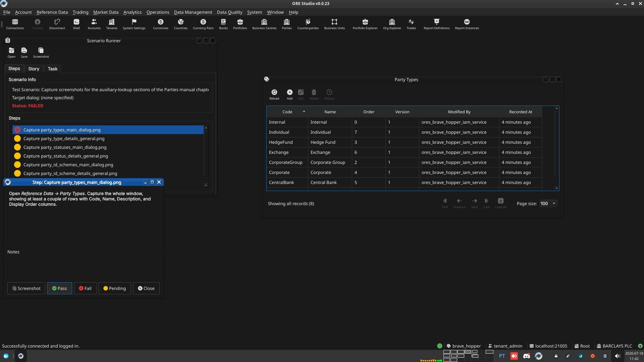The width and height of the screenshot is (644, 362).
Task: Click the BARCLAYS PLC status entry
Action: pos(614,346)
